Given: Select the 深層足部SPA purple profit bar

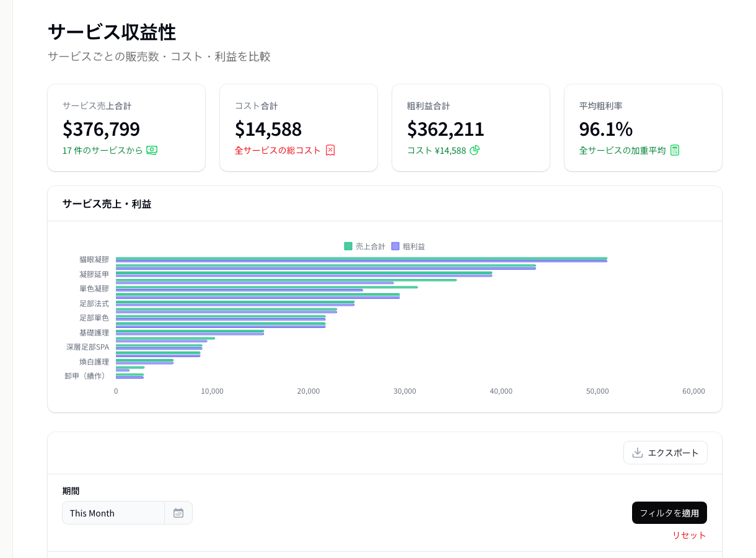Looking at the screenshot, I should pyautogui.click(x=158, y=349).
